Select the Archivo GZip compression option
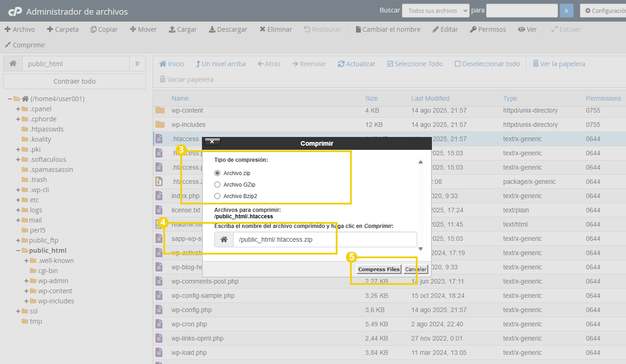The height and width of the screenshot is (364, 626). [217, 185]
